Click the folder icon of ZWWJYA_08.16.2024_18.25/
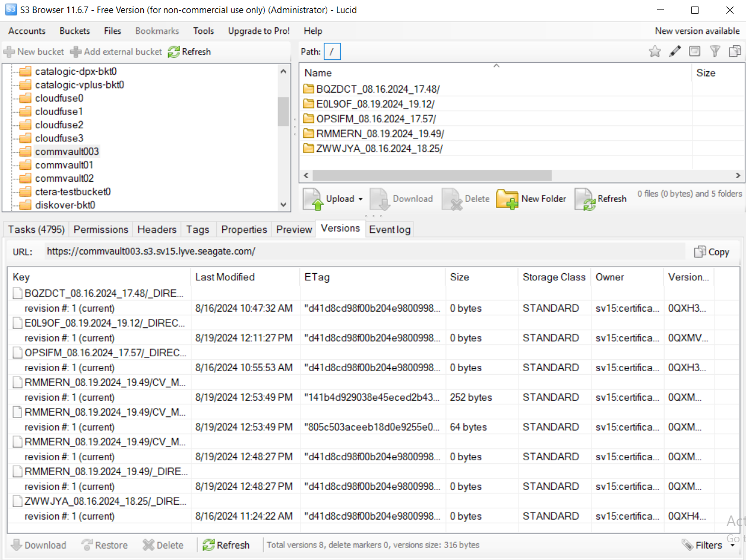This screenshot has height=560, width=746. pyautogui.click(x=308, y=148)
